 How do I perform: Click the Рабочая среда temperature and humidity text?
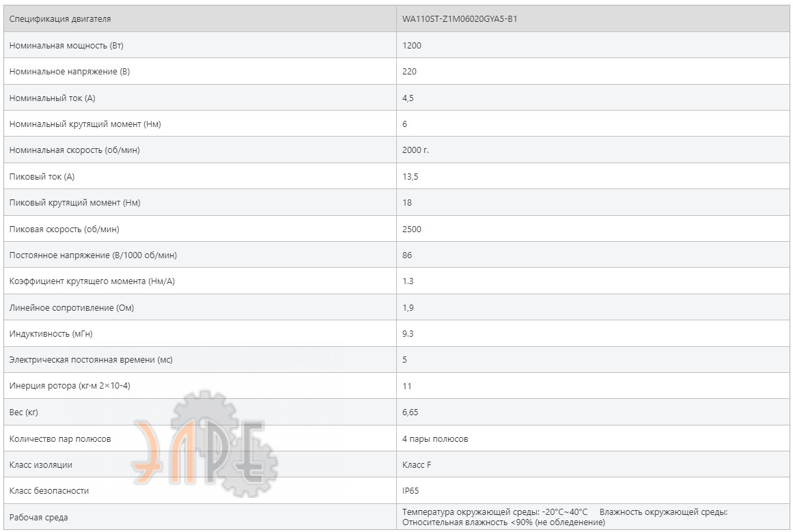[x=565, y=517]
